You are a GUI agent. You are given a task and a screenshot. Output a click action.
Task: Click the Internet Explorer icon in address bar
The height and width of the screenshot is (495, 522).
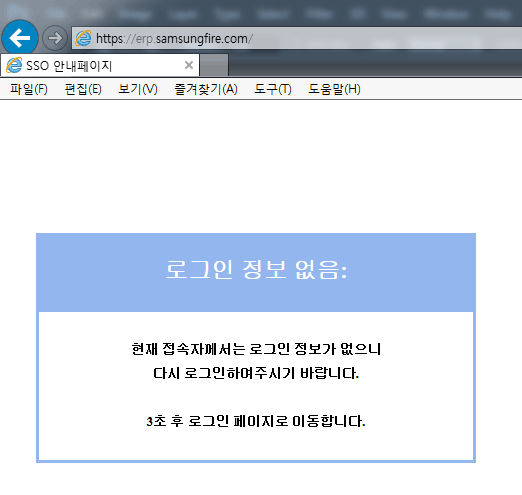83,38
